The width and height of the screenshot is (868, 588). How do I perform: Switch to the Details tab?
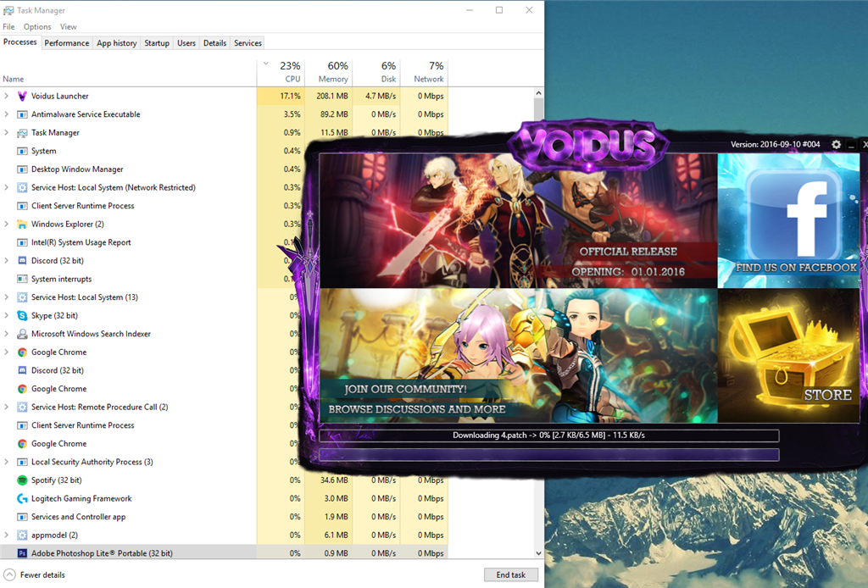(x=214, y=43)
